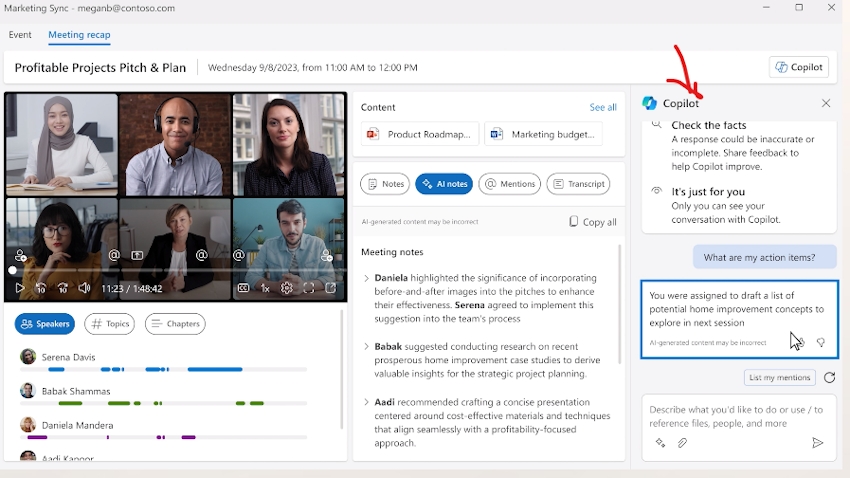See all meeting content
The height and width of the screenshot is (478, 850).
coord(603,107)
